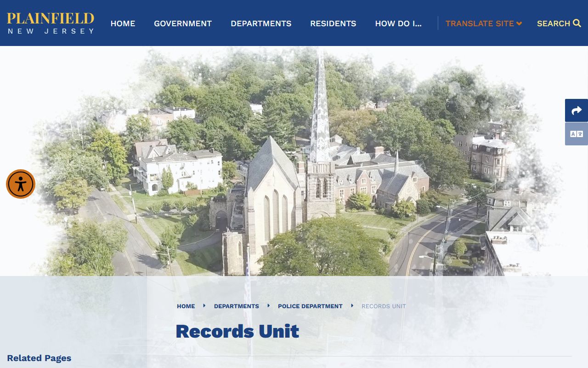Click the Plainfield New Jersey logo
This screenshot has height=368, width=588.
coord(51,23)
